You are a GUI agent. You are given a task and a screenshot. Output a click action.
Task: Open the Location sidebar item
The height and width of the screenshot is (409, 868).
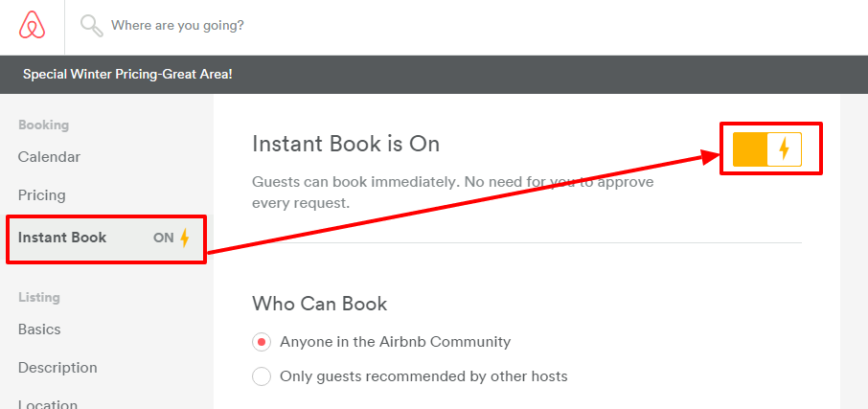coord(47,402)
